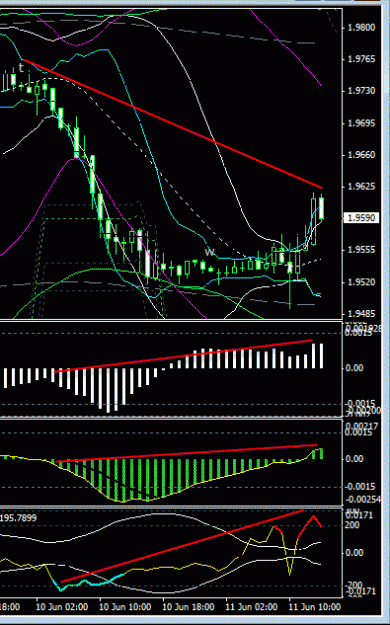Click the 1.9660 price axis label
The width and height of the screenshot is (390, 625).
click(x=362, y=155)
